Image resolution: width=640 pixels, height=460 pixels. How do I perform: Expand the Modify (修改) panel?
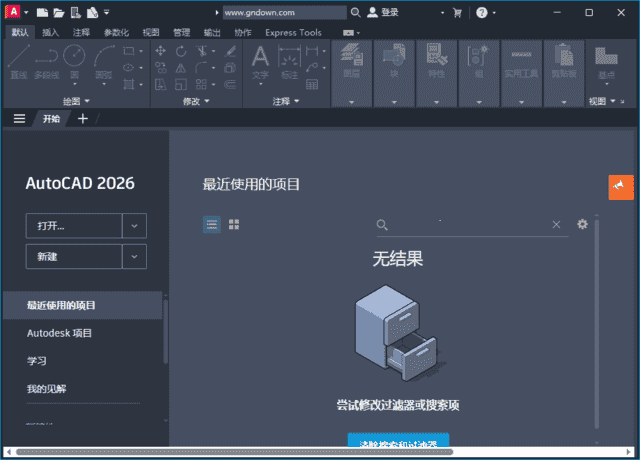click(196, 101)
